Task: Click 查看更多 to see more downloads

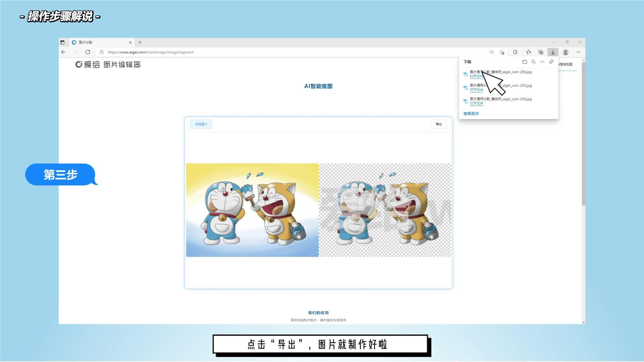Action: pyautogui.click(x=471, y=114)
